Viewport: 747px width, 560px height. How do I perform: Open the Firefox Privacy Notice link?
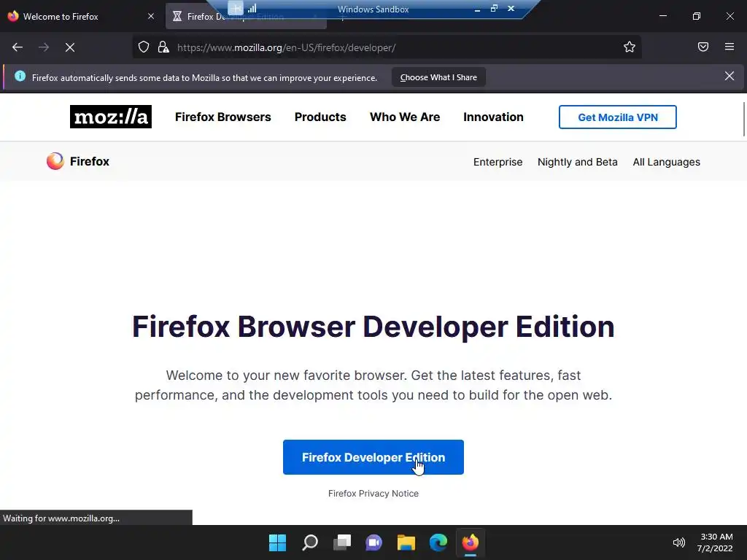coord(373,494)
